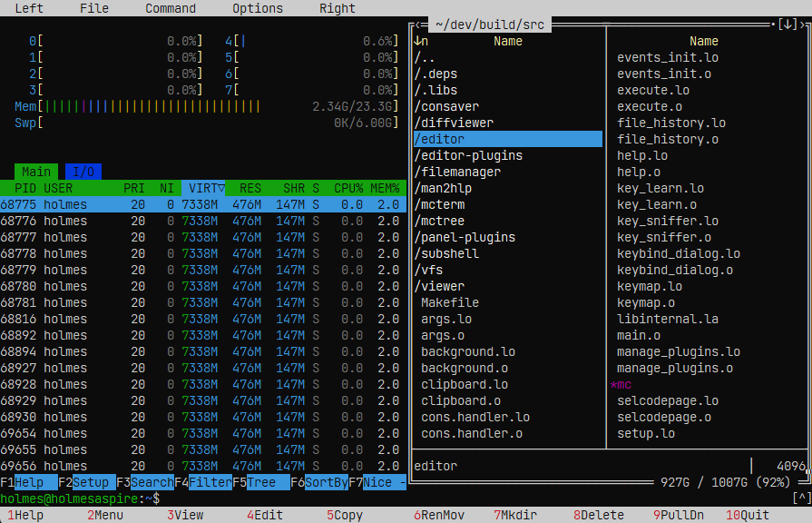This screenshot has height=523, width=812.
Task: Sort processes by SHR column
Action: coord(294,188)
